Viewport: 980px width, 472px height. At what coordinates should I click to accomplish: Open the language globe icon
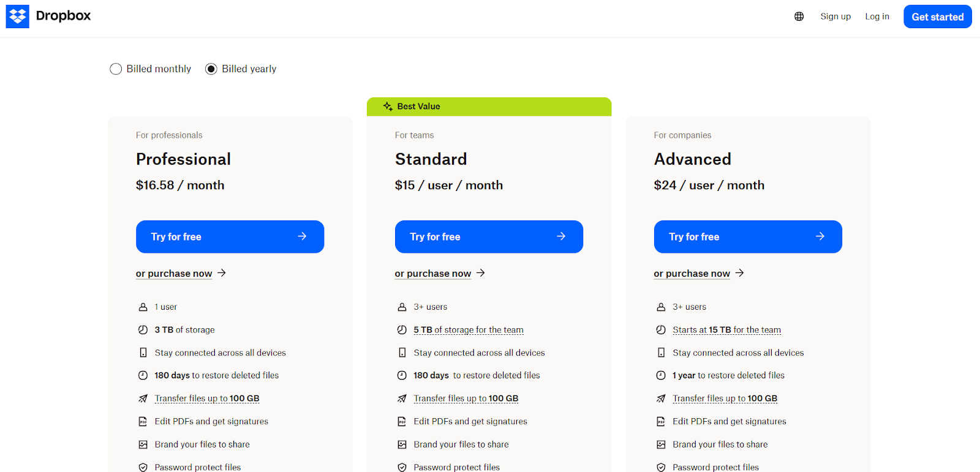tap(799, 17)
